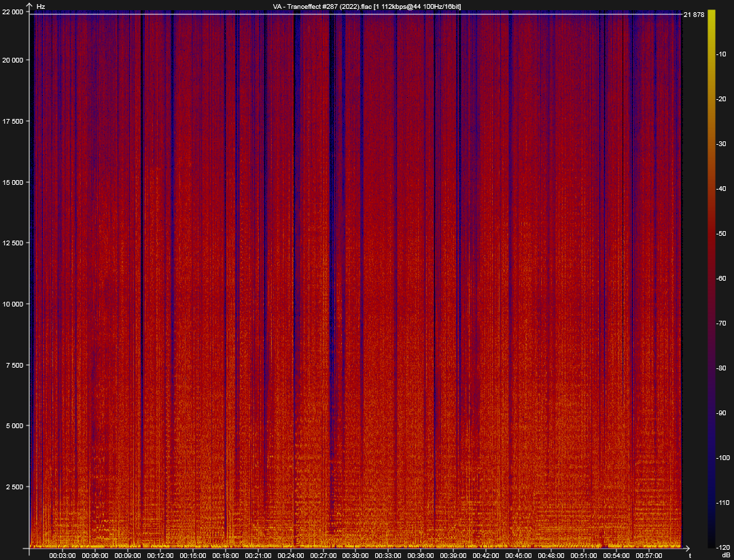This screenshot has width=734, height=560.
Task: Click the -60 dB level on color scale
Action: tap(723, 278)
